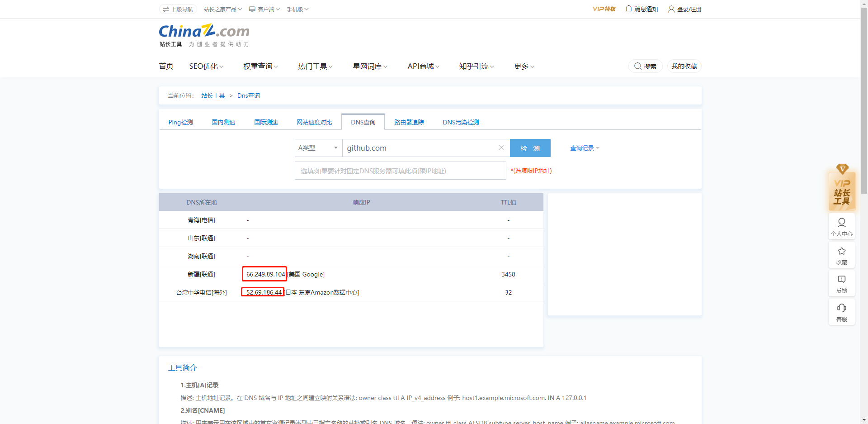Open 个人中心 in the side panel
Screen dimensions: 868x424
(842, 226)
